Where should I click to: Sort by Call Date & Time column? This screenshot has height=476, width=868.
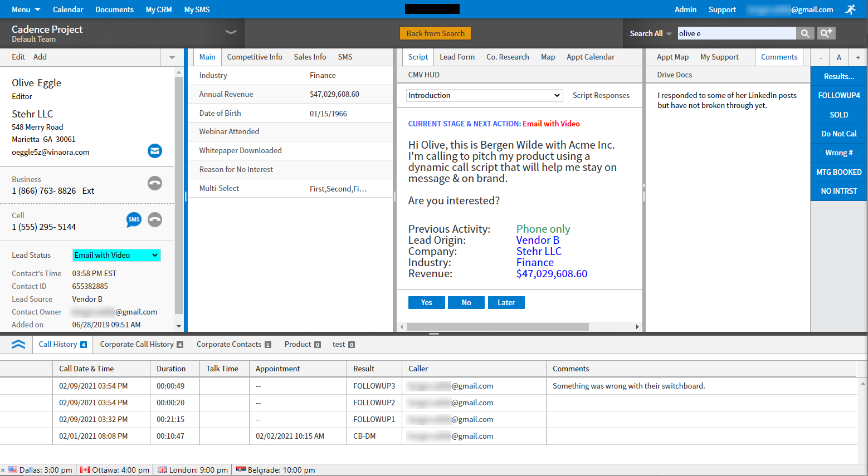coord(86,369)
